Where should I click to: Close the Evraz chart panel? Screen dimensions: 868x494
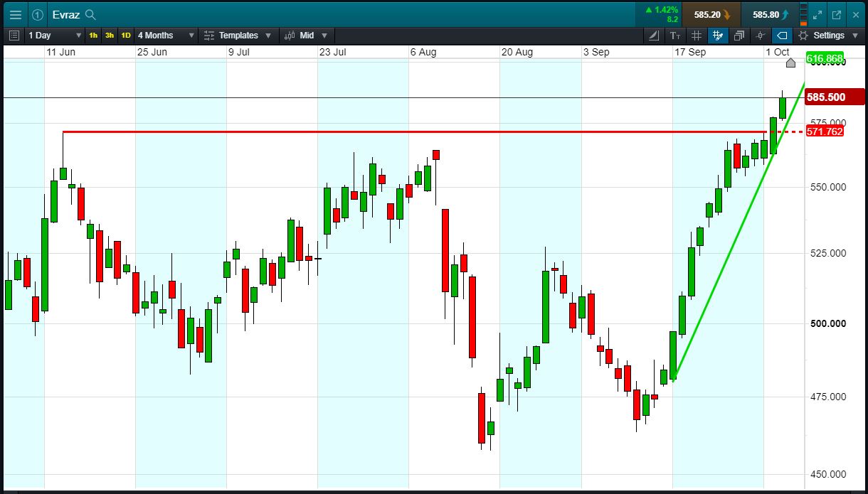point(855,14)
